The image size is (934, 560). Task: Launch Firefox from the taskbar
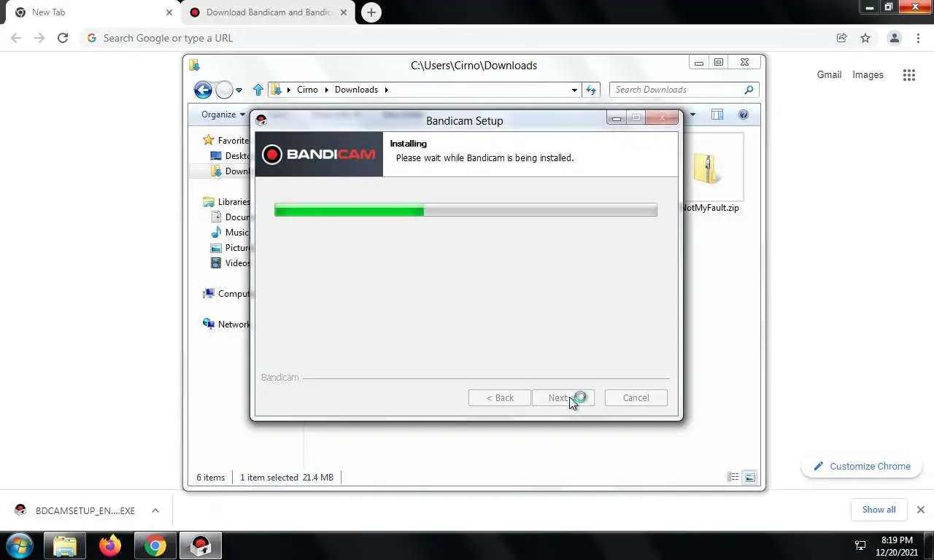[x=110, y=545]
